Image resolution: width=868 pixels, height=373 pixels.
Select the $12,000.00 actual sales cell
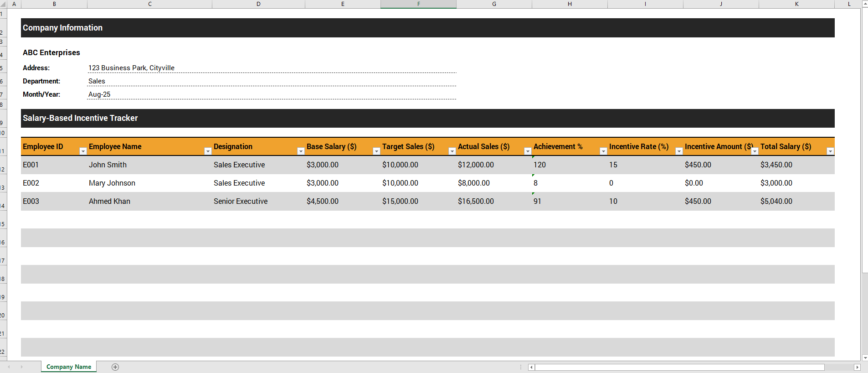pos(494,165)
